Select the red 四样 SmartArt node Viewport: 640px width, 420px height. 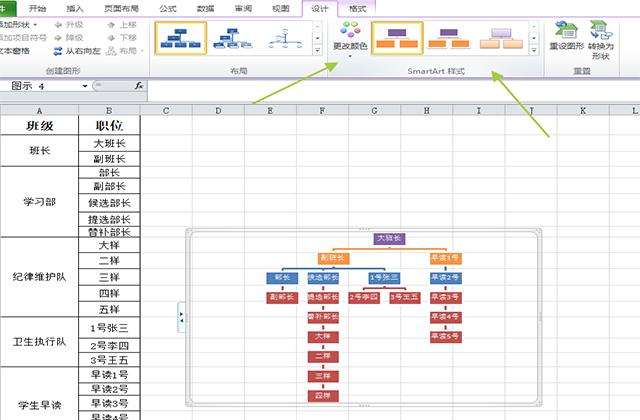[x=323, y=396]
